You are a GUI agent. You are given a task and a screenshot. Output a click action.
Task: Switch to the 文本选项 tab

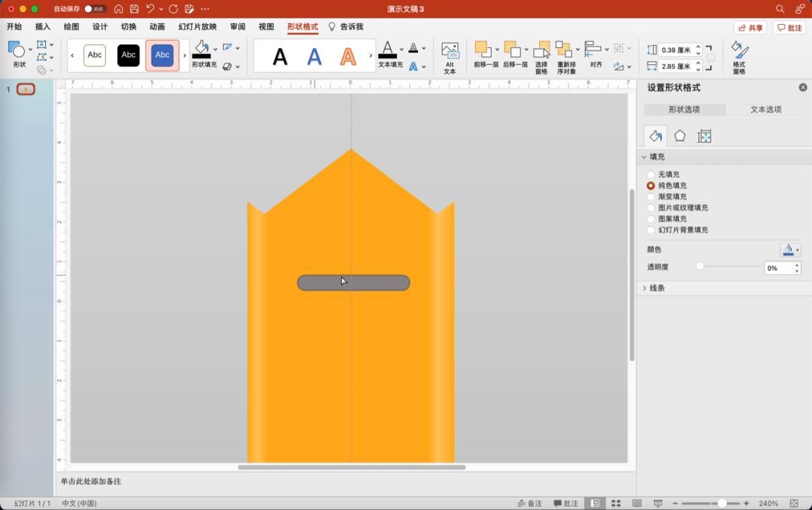(765, 110)
